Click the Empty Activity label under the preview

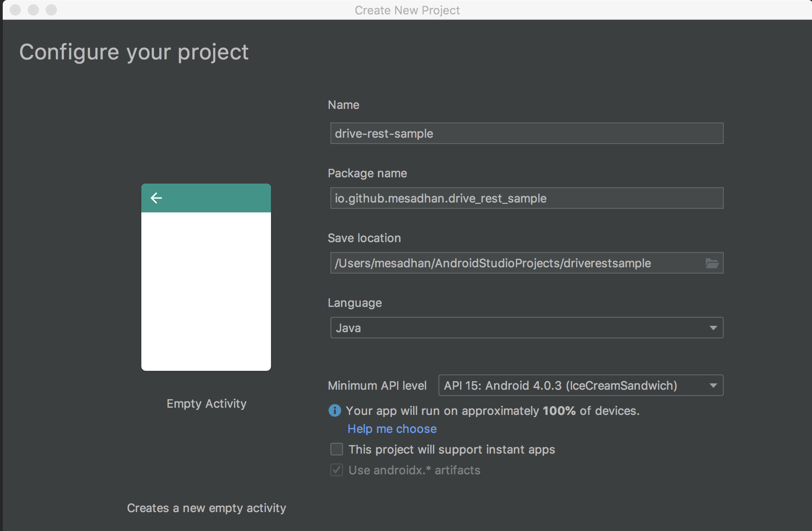pos(207,404)
